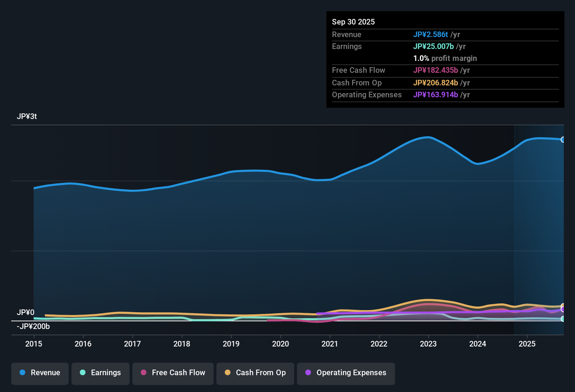Toggle the Earnings series off

(100, 373)
